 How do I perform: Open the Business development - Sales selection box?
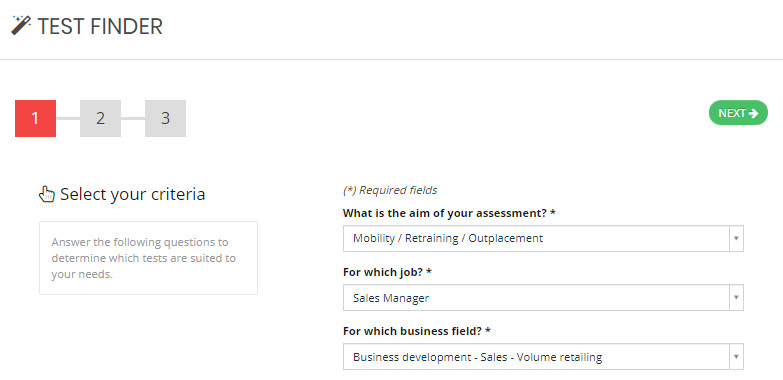coord(543,357)
